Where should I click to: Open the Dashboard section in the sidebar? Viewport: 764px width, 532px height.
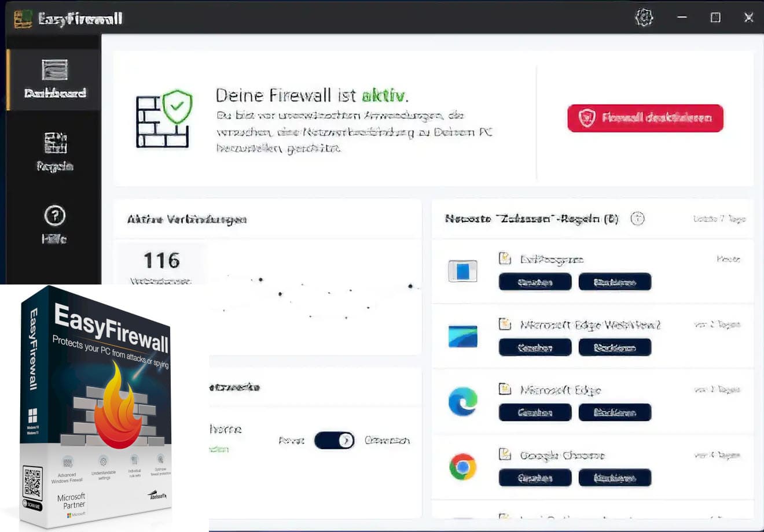point(54,79)
